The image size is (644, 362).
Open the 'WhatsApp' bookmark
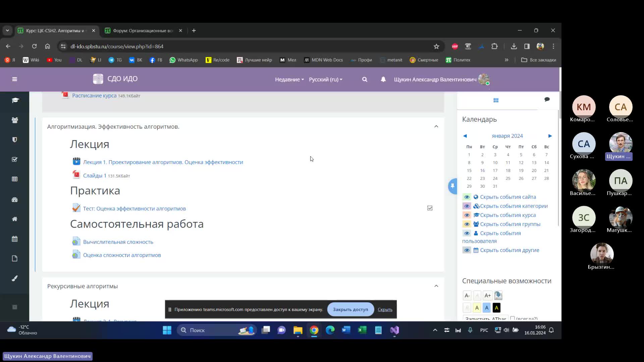[x=183, y=60]
